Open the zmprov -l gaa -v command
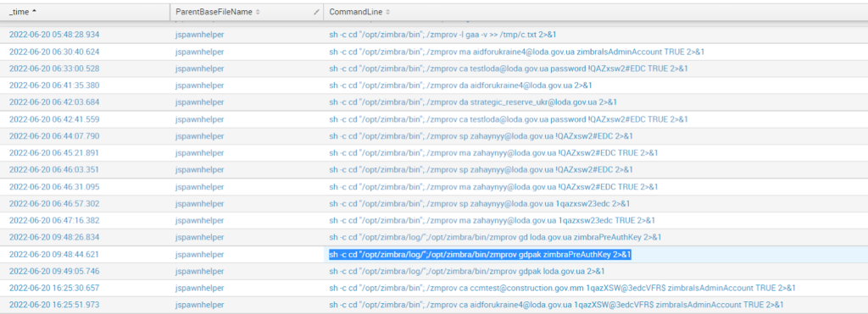 (x=442, y=34)
